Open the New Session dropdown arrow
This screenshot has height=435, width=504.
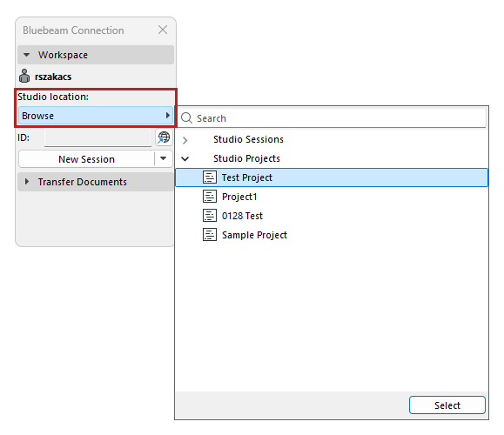[x=164, y=158]
